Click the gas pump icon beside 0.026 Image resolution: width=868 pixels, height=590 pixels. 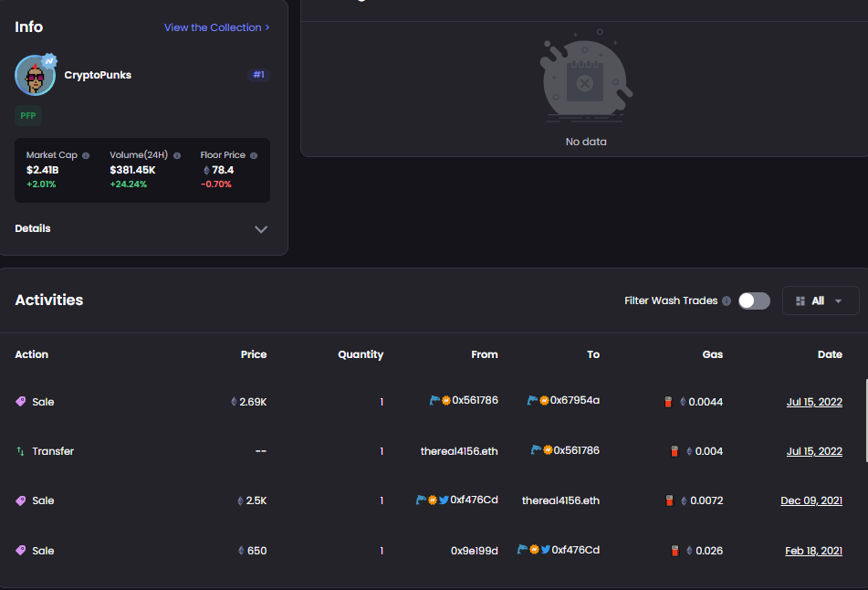click(675, 550)
